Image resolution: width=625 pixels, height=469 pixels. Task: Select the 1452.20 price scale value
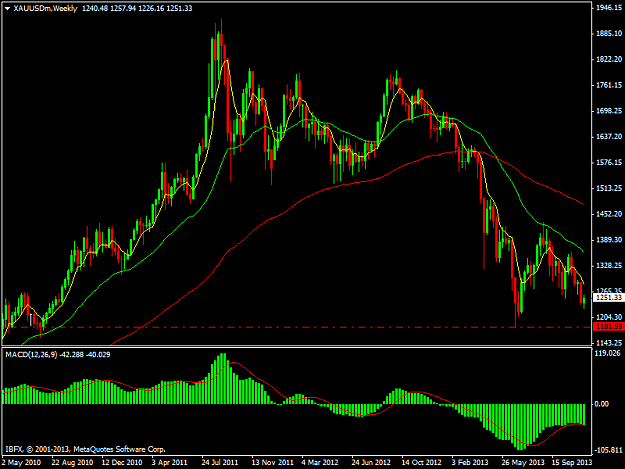coord(609,214)
